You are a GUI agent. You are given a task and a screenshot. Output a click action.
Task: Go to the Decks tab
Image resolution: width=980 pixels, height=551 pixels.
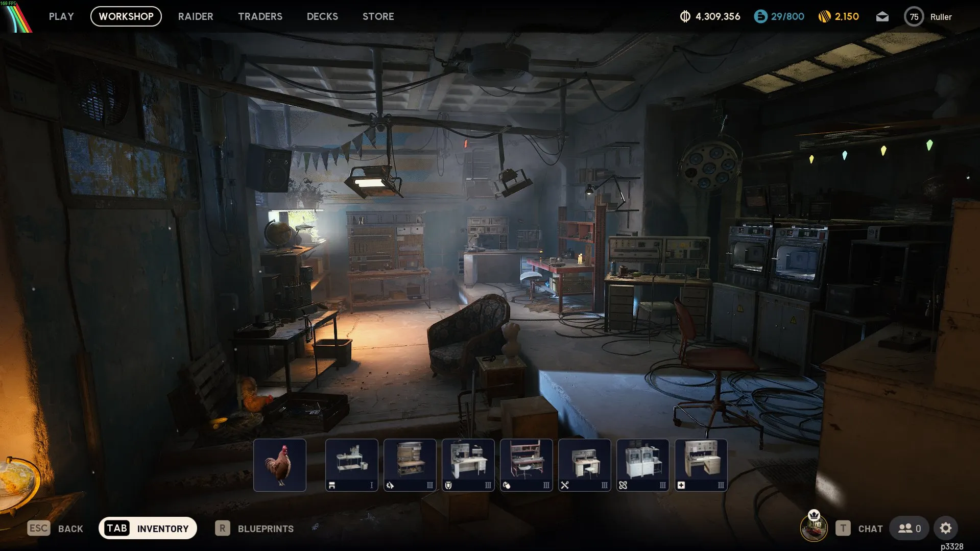(322, 16)
